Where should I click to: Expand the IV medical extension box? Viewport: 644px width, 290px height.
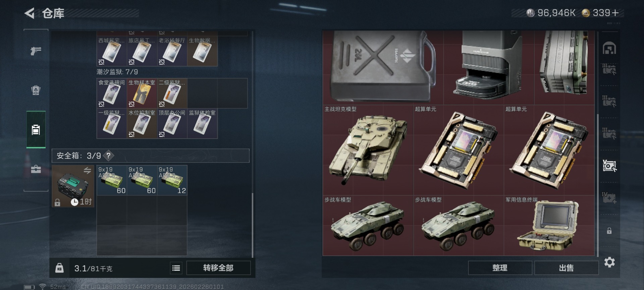pyautogui.click(x=609, y=198)
